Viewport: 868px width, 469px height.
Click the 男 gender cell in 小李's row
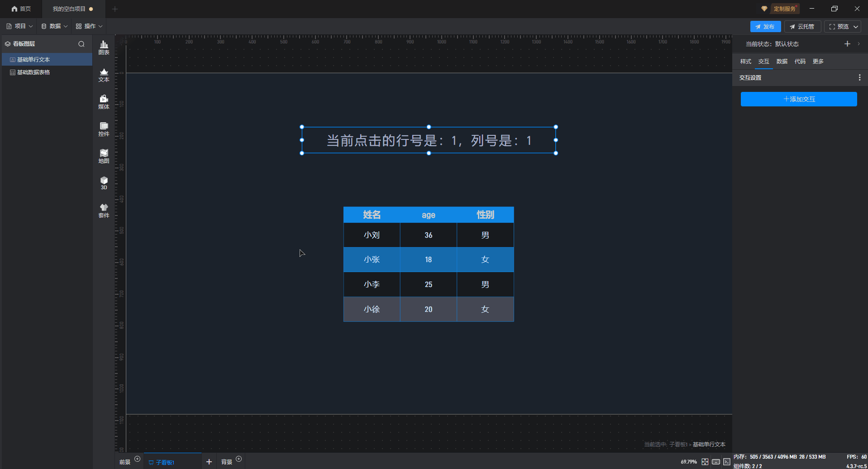tap(485, 284)
